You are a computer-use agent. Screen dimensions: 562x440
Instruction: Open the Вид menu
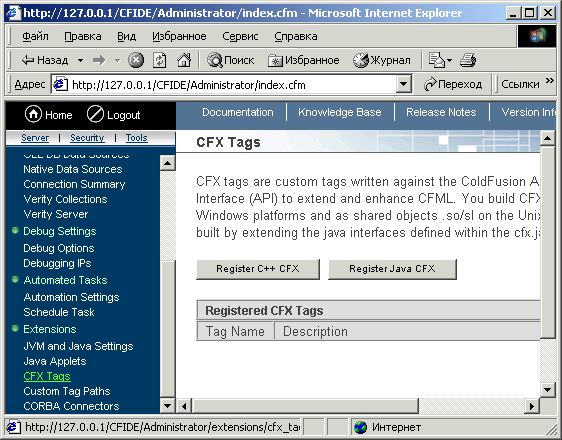127,36
